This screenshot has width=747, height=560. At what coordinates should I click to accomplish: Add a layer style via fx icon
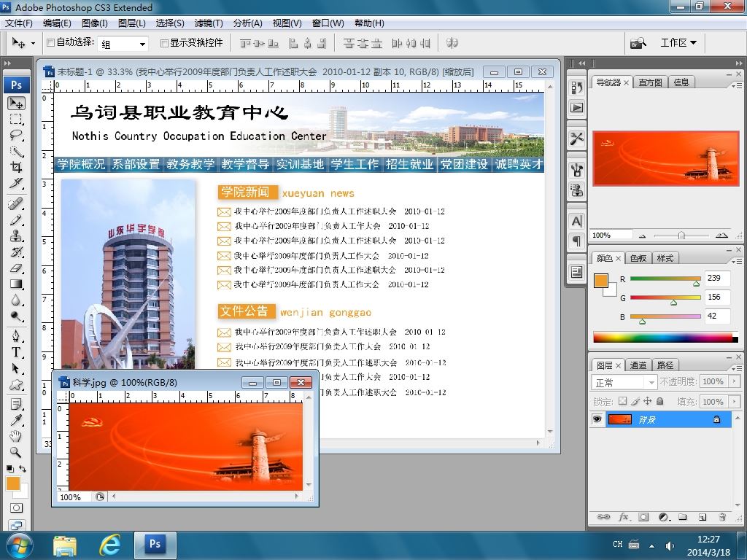pyautogui.click(x=624, y=517)
